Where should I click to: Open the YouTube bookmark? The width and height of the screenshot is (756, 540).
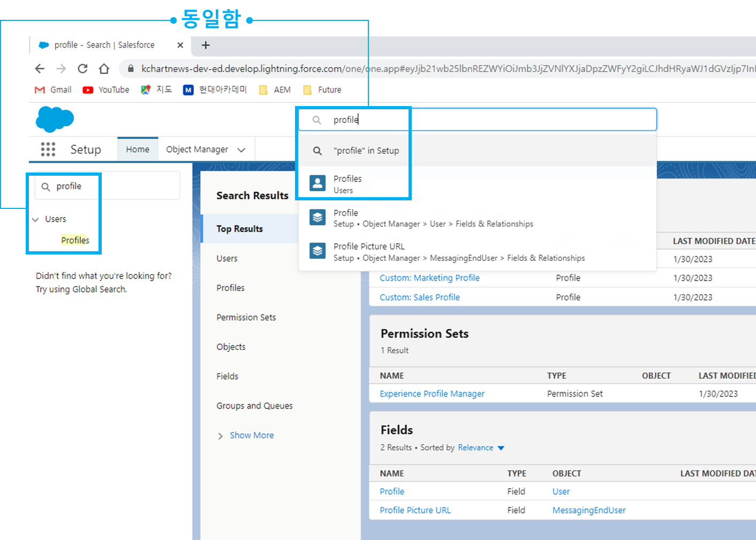click(106, 89)
